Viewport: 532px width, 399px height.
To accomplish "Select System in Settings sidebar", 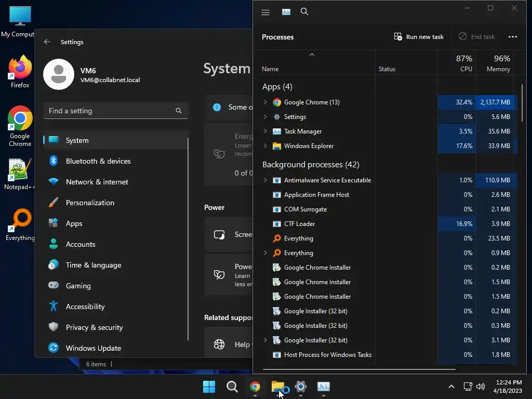I will pyautogui.click(x=116, y=140).
